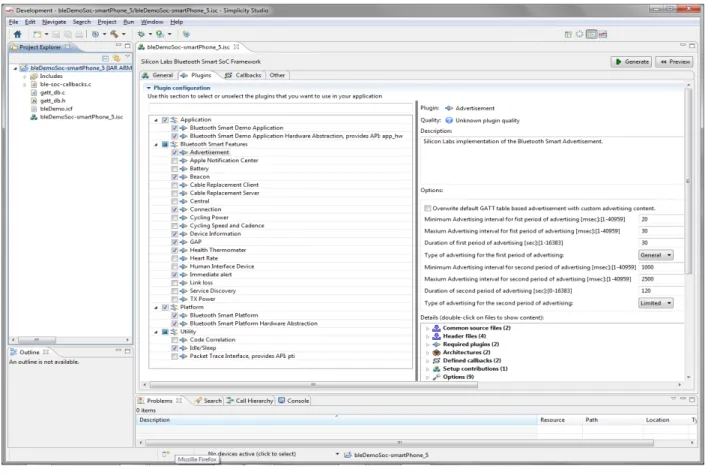Open the Navigate menu
This screenshot has height=475, width=705.
point(54,22)
